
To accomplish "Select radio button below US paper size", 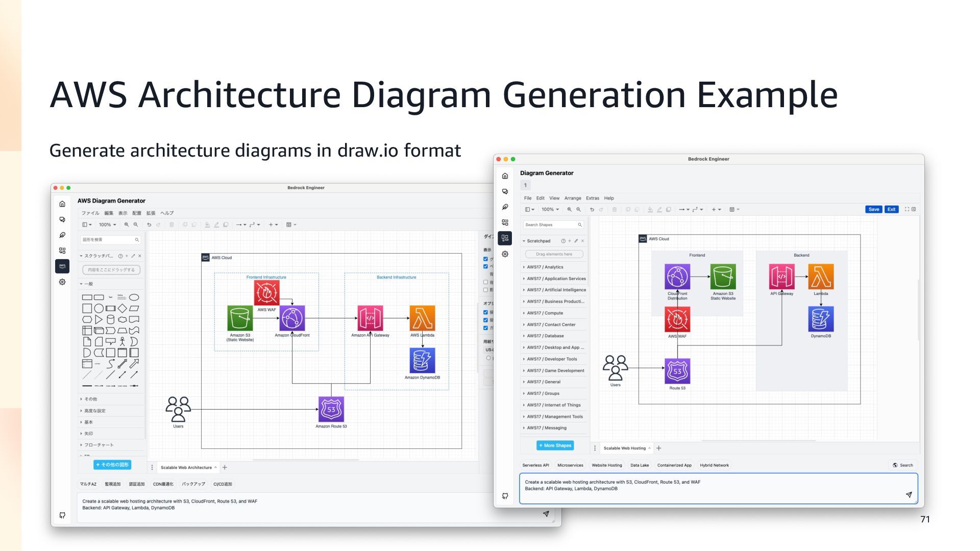I will pos(488,358).
